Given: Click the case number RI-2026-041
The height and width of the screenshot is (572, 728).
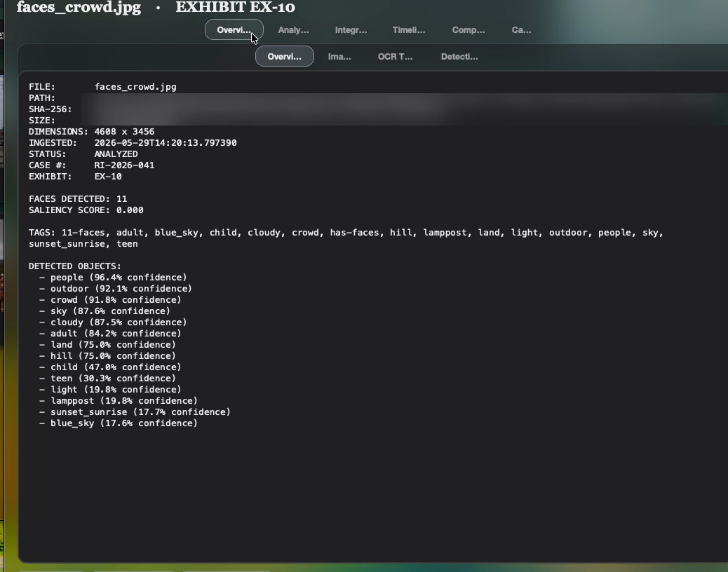Looking at the screenshot, I should click(124, 165).
